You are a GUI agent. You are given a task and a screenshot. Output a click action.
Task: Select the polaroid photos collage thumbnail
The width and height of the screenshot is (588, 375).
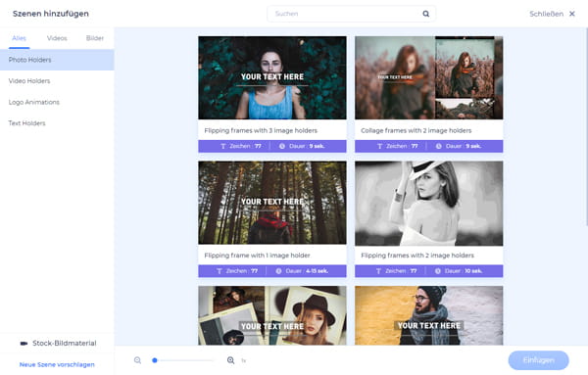[x=272, y=315]
